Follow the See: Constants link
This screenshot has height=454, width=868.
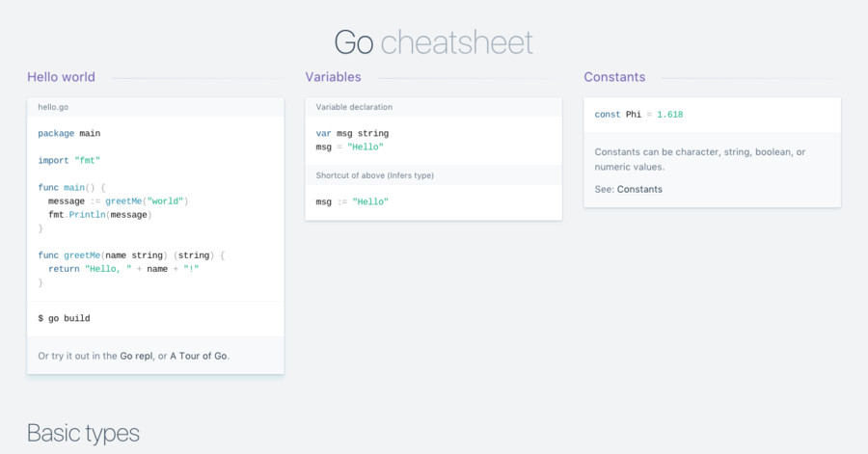(639, 189)
